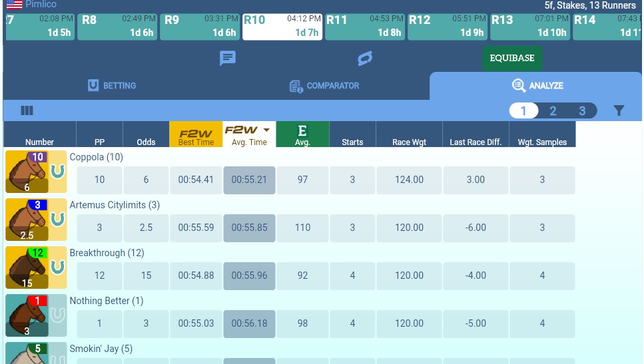Sort by Starts column header

pos(352,134)
